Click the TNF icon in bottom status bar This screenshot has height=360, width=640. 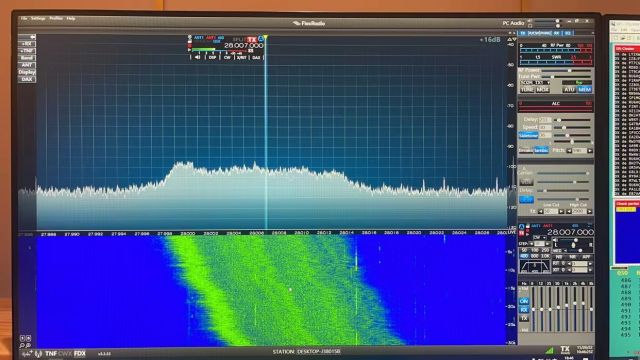coord(51,353)
